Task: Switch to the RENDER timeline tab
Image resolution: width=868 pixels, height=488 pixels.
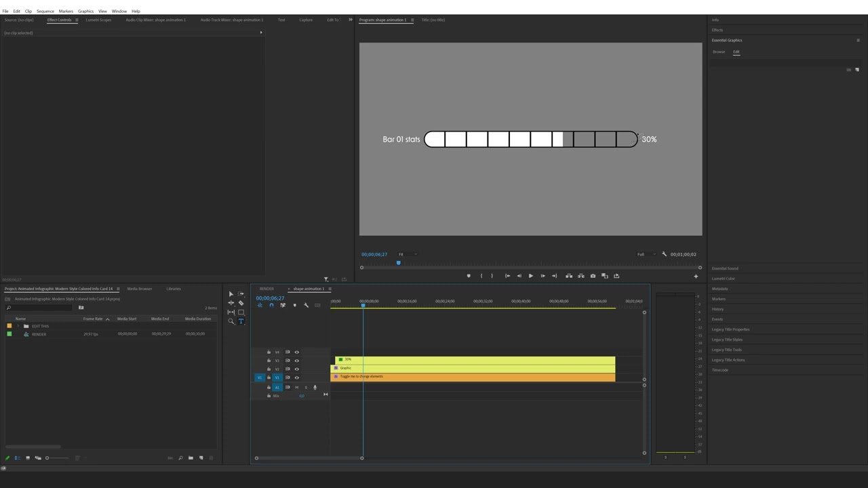Action: tap(267, 289)
